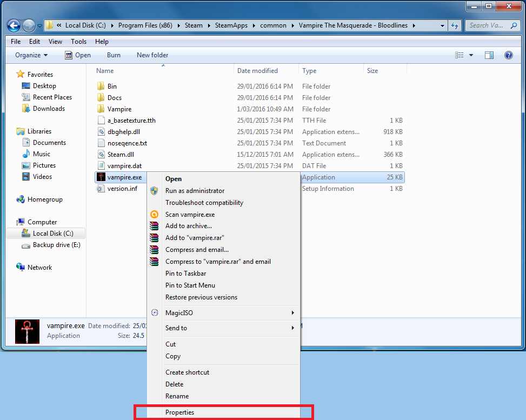Select the Docs folder icon
This screenshot has height=420, width=526.
coord(101,98)
